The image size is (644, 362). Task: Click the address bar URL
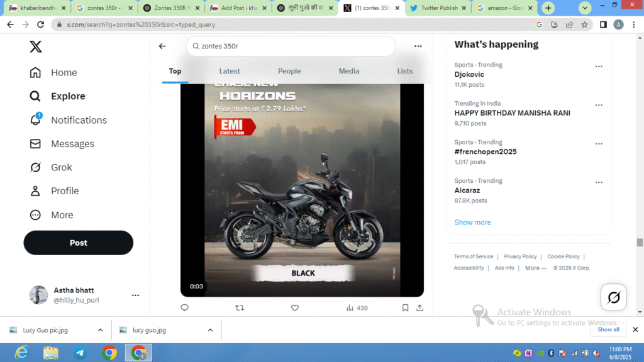141,25
